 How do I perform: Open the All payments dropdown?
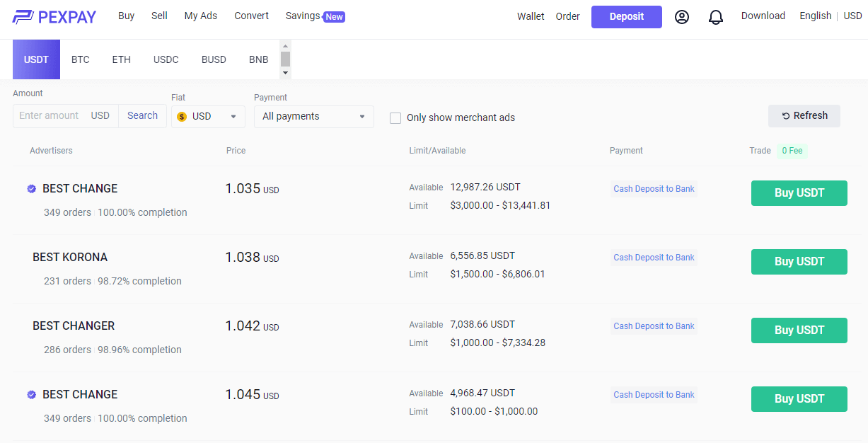(314, 116)
